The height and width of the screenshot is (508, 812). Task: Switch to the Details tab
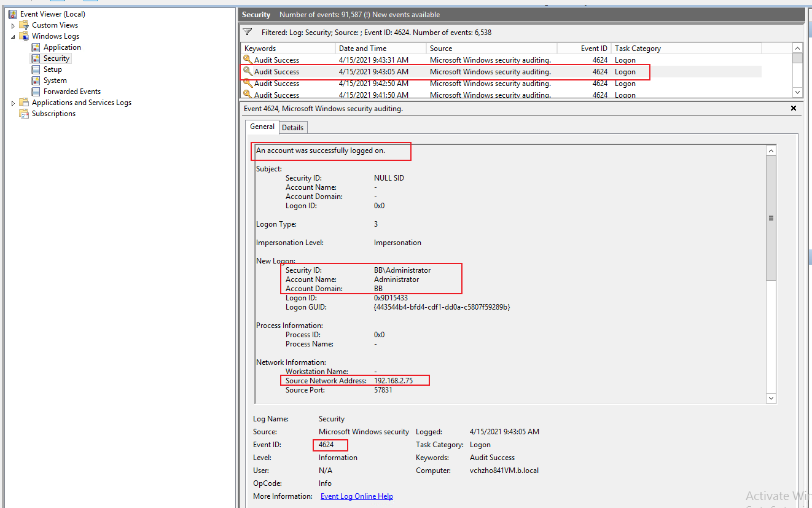point(293,127)
